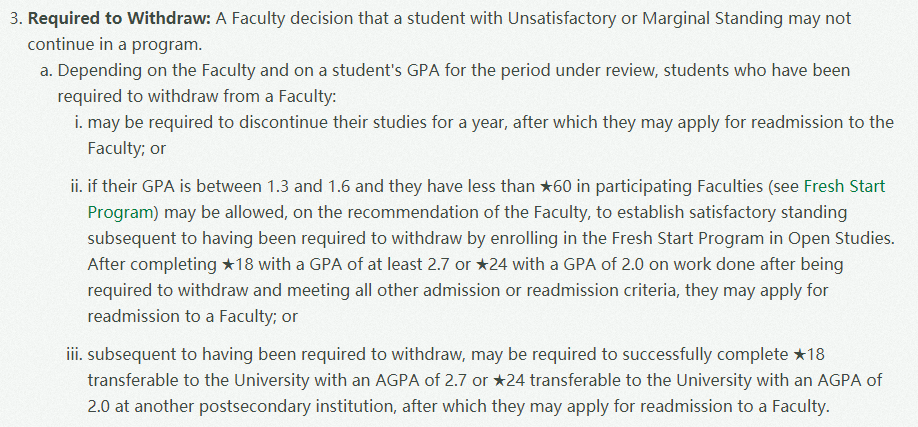Click the "i." list item marker
The image size is (918, 427).
pyautogui.click(x=78, y=123)
